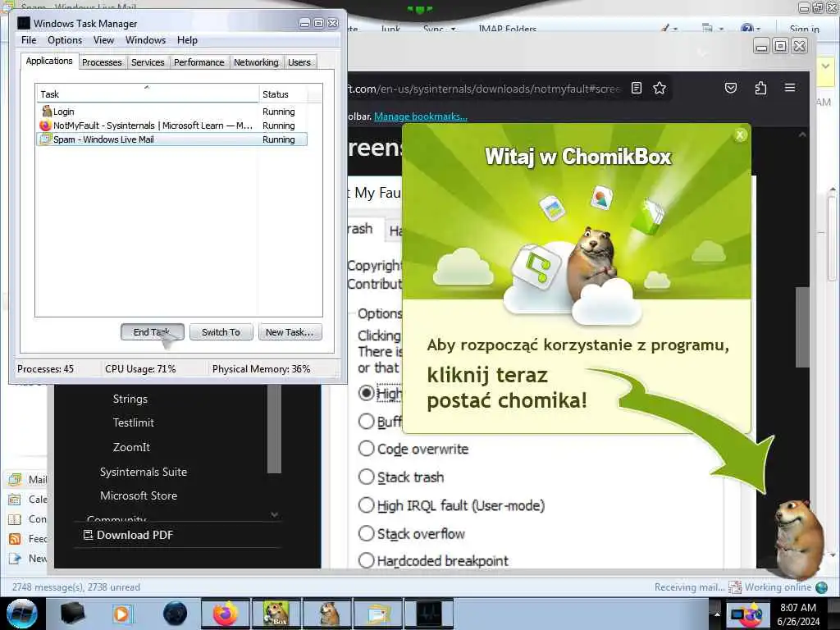Image resolution: width=840 pixels, height=630 pixels.
Task: Open Firefox extensions puzzle icon
Action: tap(760, 88)
